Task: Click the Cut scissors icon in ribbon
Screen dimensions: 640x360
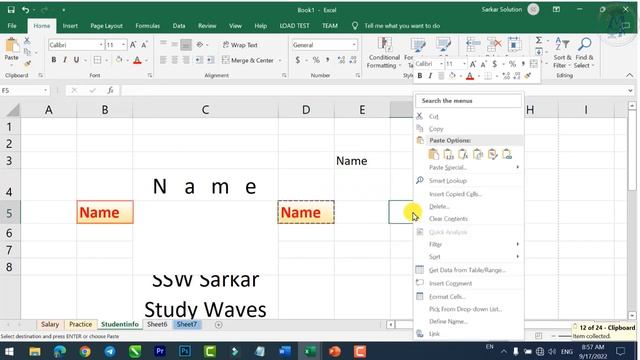Action: click(27, 40)
